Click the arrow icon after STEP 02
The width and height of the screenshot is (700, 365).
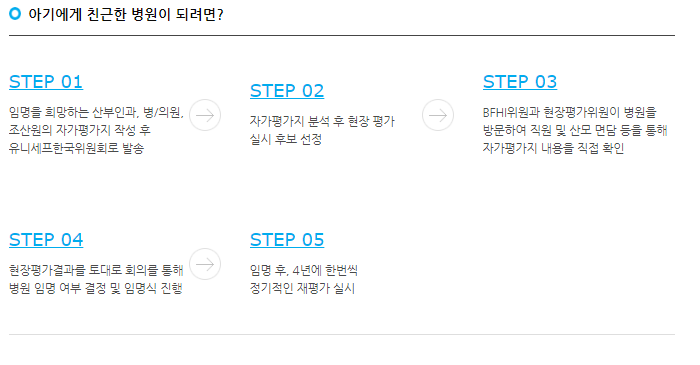438,115
